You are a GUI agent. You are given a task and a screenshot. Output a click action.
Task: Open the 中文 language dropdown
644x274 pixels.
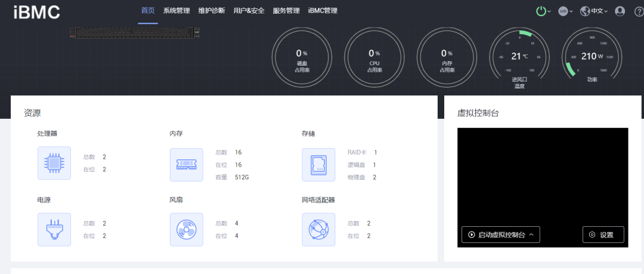pyautogui.click(x=599, y=11)
